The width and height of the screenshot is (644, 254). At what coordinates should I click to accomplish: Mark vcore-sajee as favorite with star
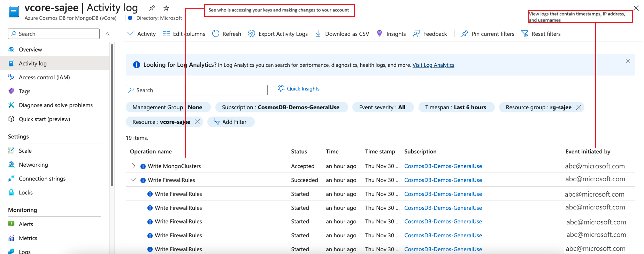coord(166,8)
